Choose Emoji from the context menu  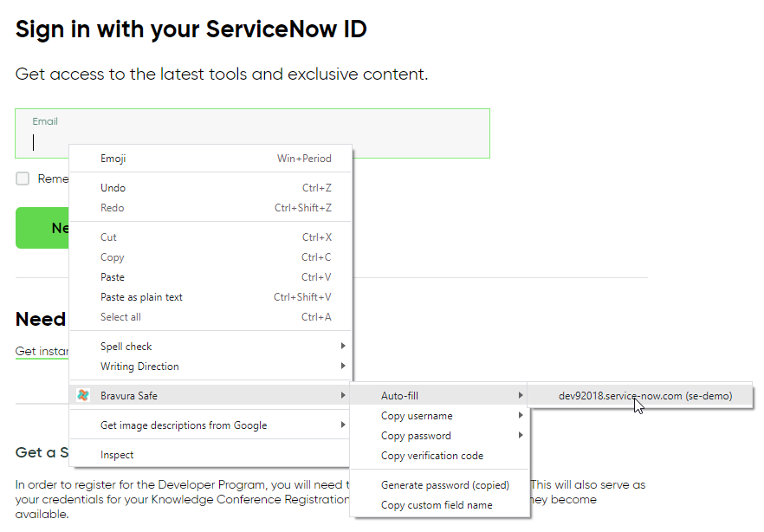point(113,159)
